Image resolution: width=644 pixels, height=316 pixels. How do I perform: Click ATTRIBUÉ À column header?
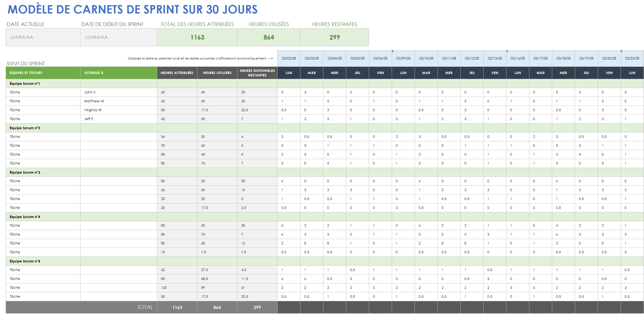pos(119,73)
